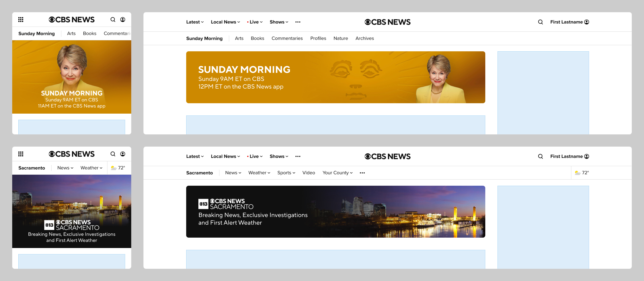The height and width of the screenshot is (281, 644).
Task: Open the apps grid icon on mobile header
Action: point(21,20)
